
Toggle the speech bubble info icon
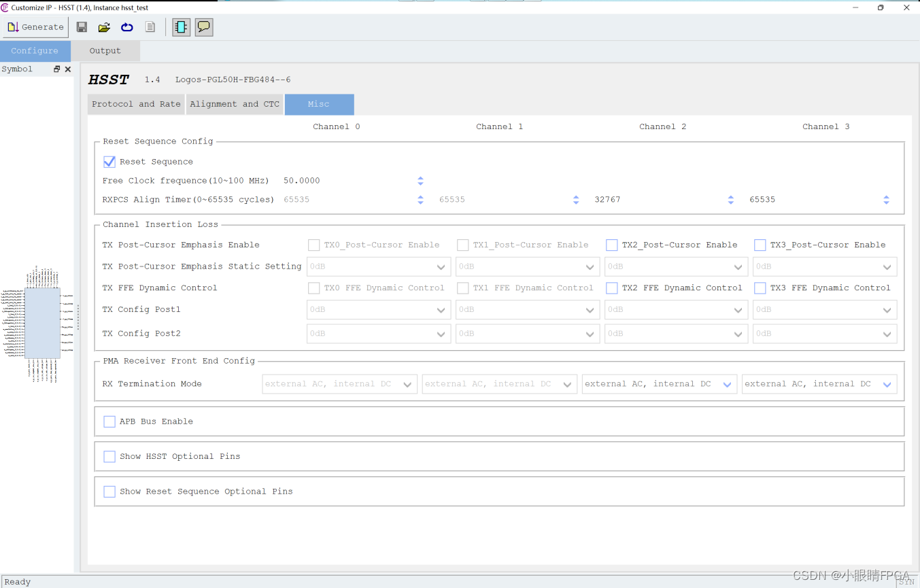tap(204, 27)
